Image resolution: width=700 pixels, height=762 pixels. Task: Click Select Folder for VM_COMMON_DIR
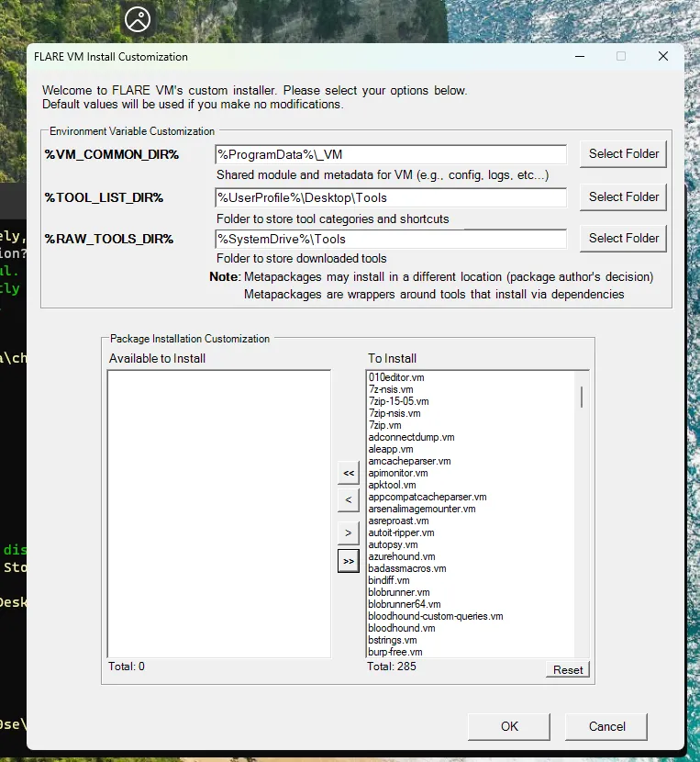(x=623, y=154)
